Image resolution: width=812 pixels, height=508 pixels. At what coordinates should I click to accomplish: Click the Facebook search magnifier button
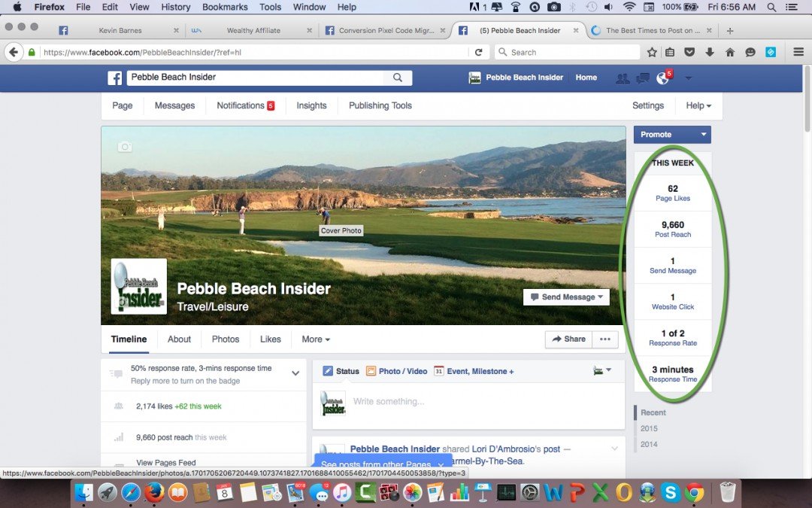(x=398, y=78)
